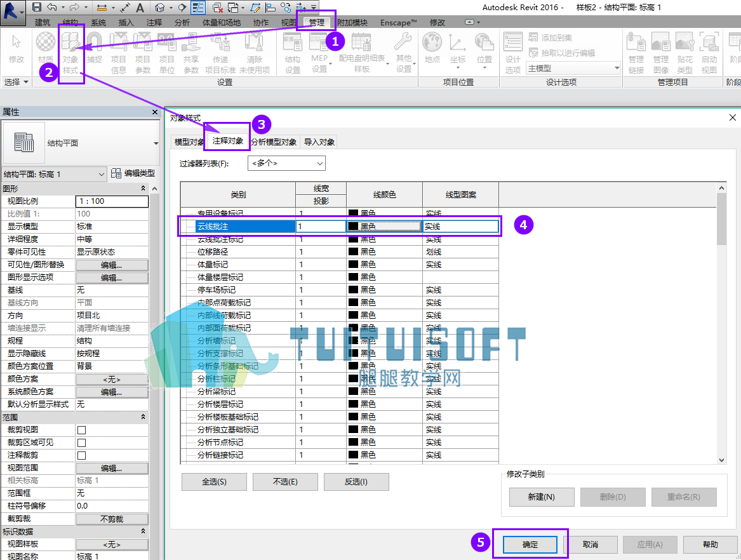
Task: Toggle the Thin Lines icon
Action: point(198,7)
